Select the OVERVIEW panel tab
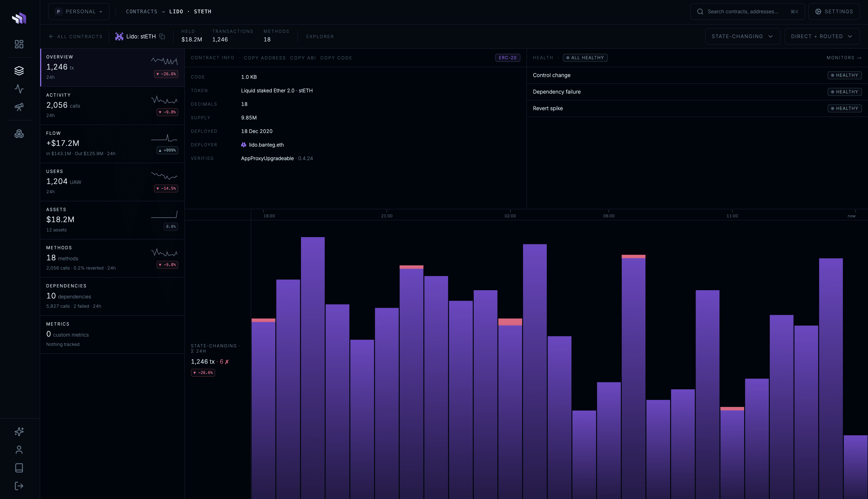 (x=113, y=67)
